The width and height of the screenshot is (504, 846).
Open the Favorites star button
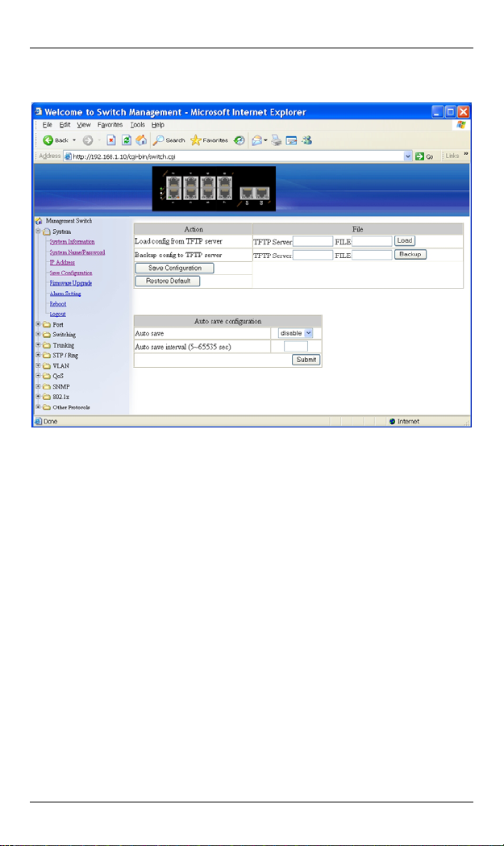pyautogui.click(x=210, y=140)
